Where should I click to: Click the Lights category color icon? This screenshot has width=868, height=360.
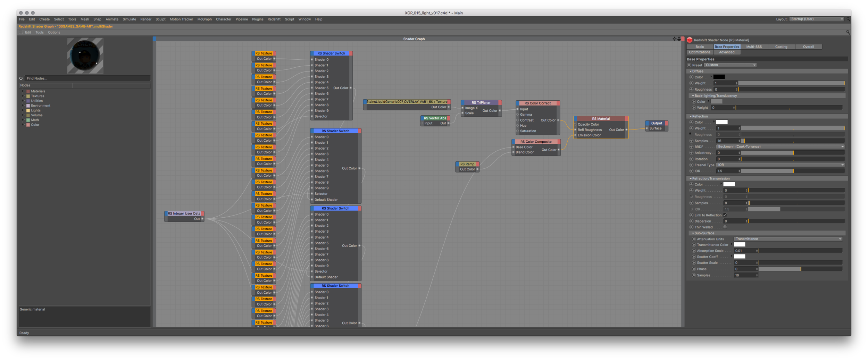tap(28, 110)
